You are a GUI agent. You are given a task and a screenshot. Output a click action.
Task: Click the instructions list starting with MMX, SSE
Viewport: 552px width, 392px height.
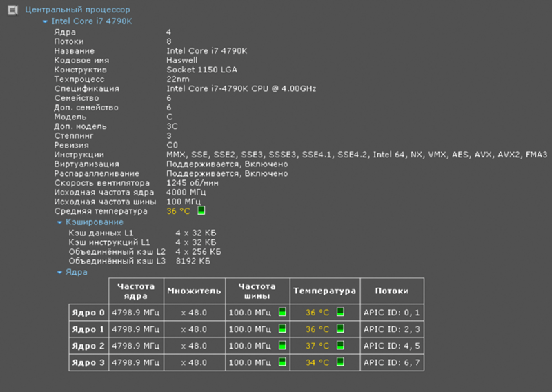[x=357, y=155]
